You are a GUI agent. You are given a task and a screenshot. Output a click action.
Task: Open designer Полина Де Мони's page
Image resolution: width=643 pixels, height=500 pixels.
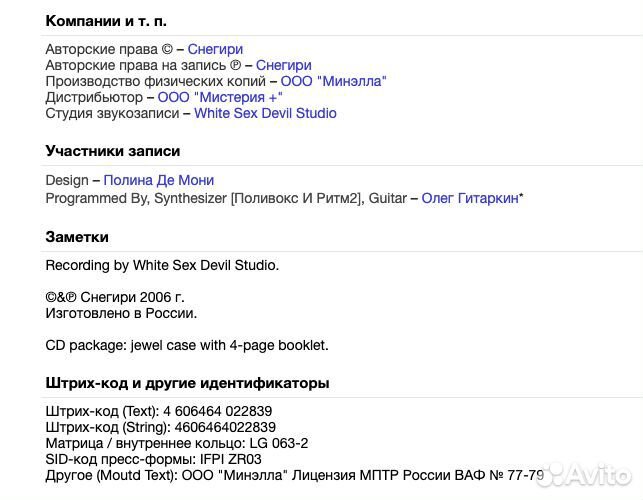coord(161,181)
